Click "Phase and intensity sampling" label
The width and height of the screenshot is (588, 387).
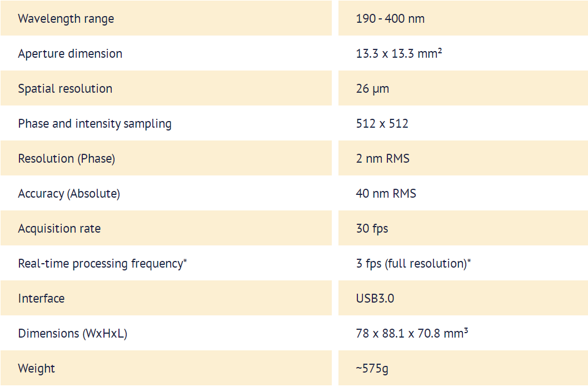[94, 123]
